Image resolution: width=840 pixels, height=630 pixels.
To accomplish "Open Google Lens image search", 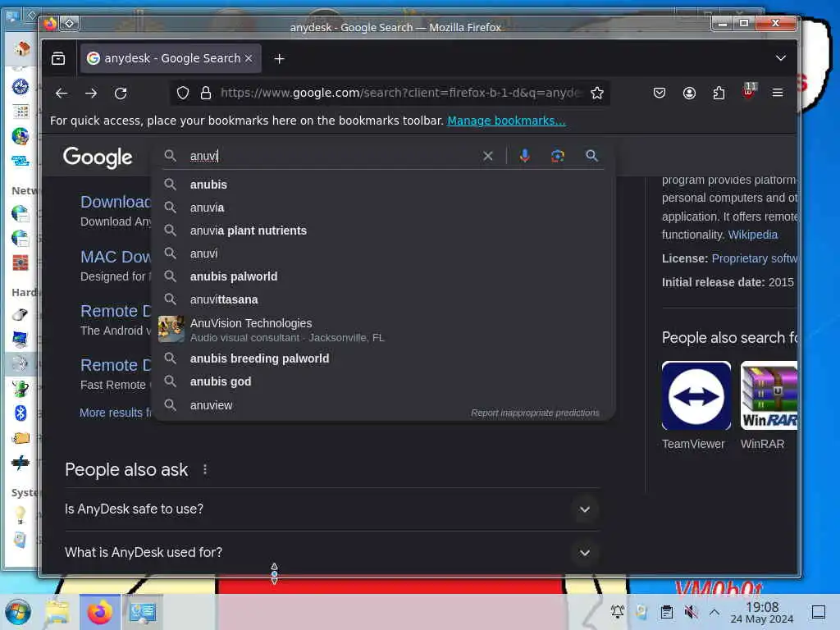I will [x=558, y=156].
